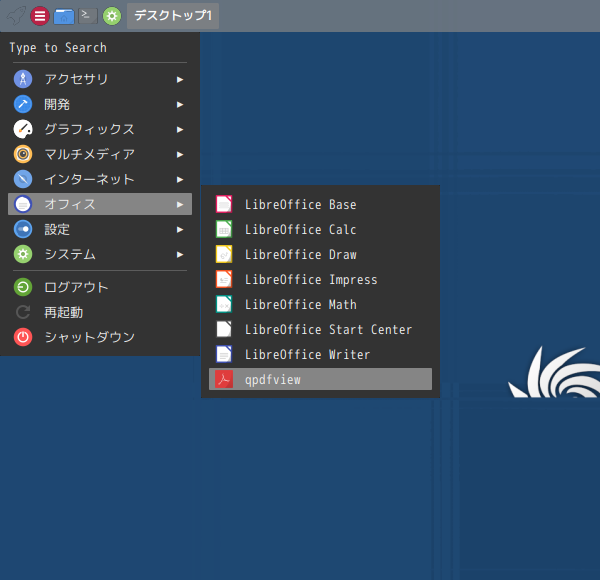Expand submenu arrow next to 設定
Screen dimensions: 600x580
pos(180,230)
